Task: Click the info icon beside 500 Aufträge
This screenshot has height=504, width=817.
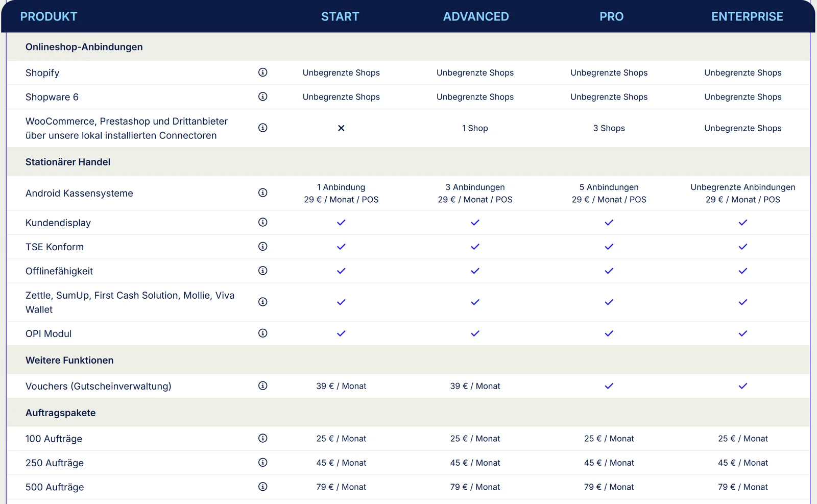Action: click(263, 487)
